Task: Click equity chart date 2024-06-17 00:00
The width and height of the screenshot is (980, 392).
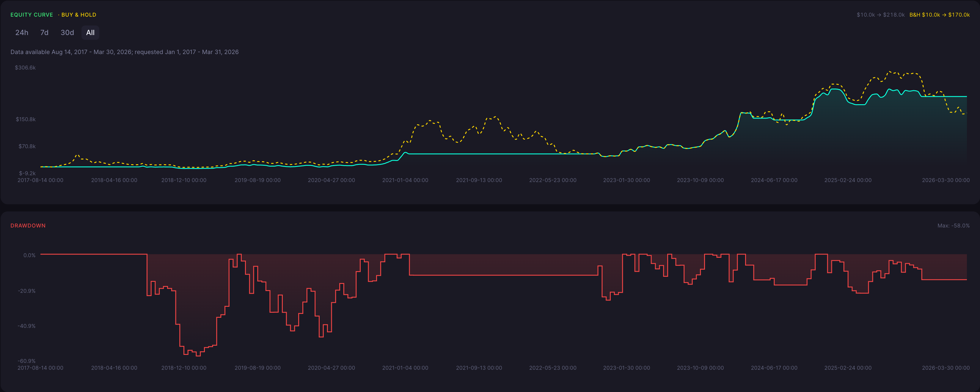Action: (x=774, y=180)
